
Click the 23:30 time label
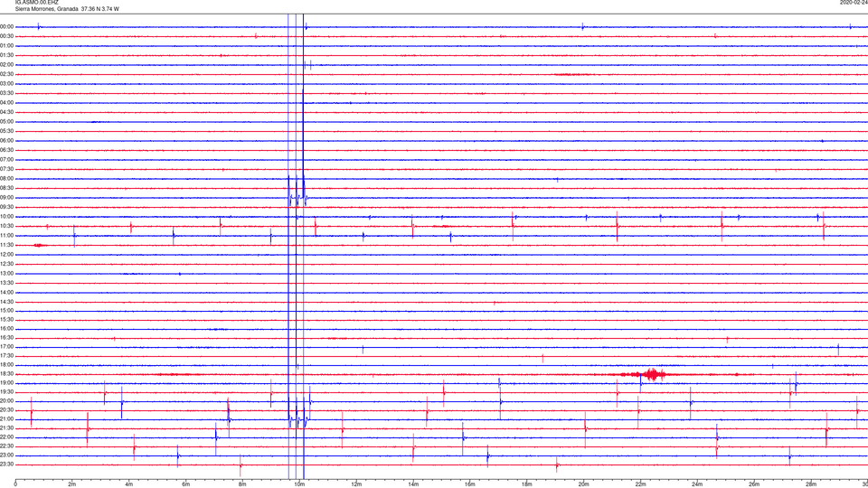7,465
